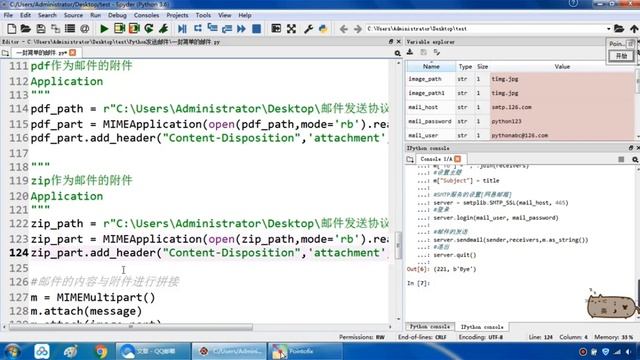Open the Help menu
The width and height of the screenshot is (640, 360).
coord(245,15)
